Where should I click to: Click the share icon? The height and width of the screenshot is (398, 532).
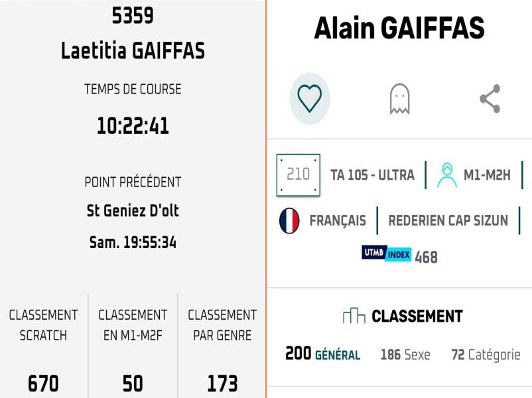490,99
